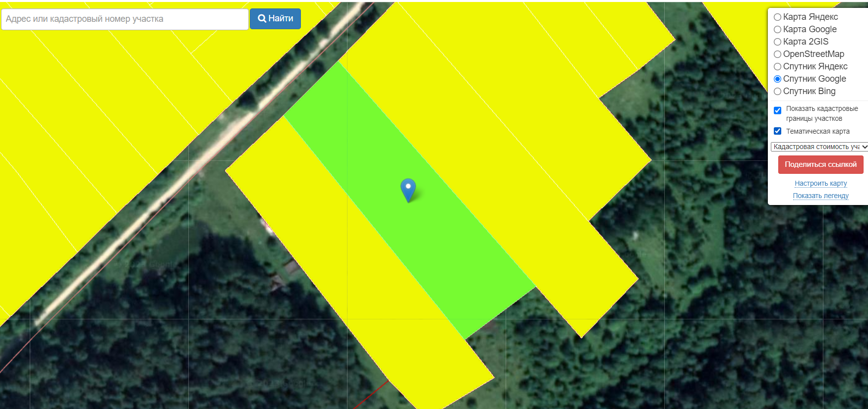Open the Кадастровая стоимость dropdown
This screenshot has height=409, width=868.
coord(819,147)
